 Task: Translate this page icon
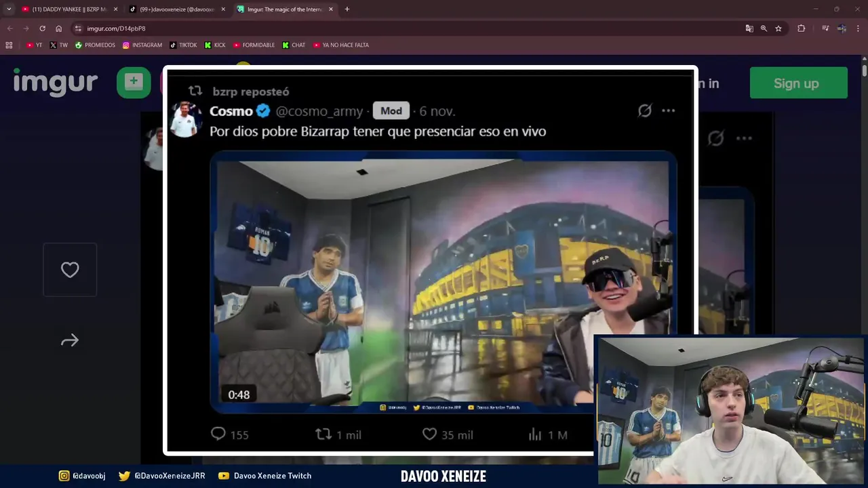[x=749, y=28]
